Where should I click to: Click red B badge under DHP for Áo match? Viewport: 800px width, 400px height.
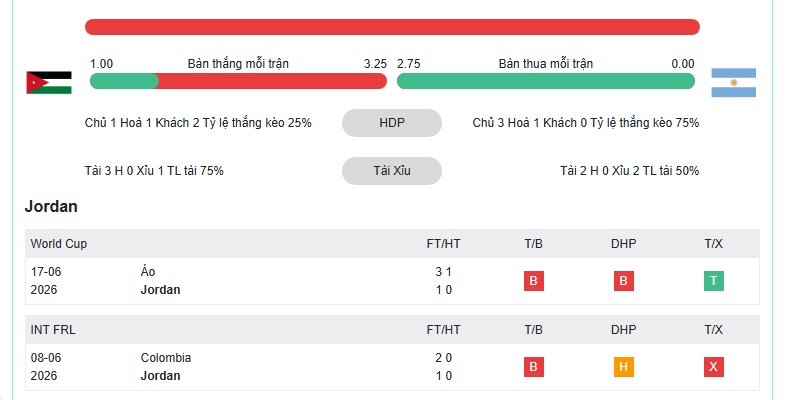[x=623, y=281]
